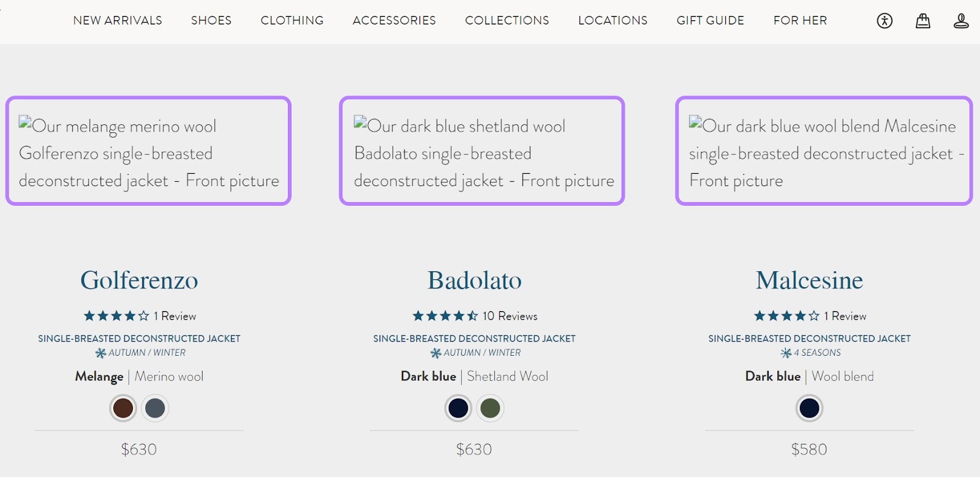Viewport: 980px width, 477px height.
Task: Select the grey color swatch for Golferenzo
Action: [x=155, y=408]
